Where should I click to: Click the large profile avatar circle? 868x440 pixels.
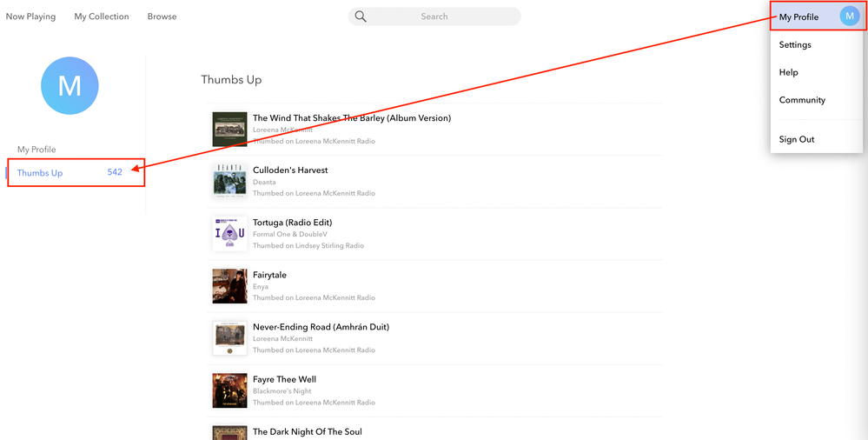coord(70,86)
